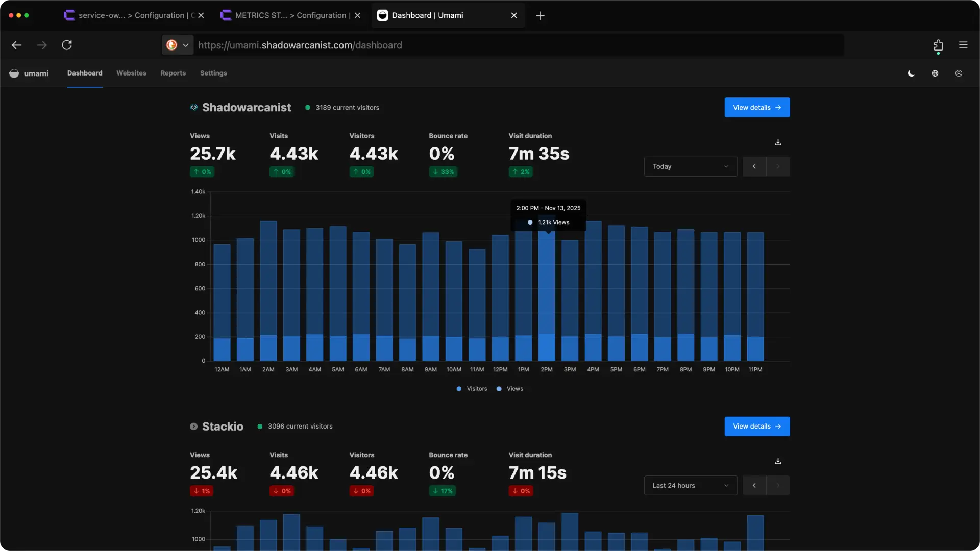Click the address bar URL field
Screen dimensions: 980x551
click(357, 45)
